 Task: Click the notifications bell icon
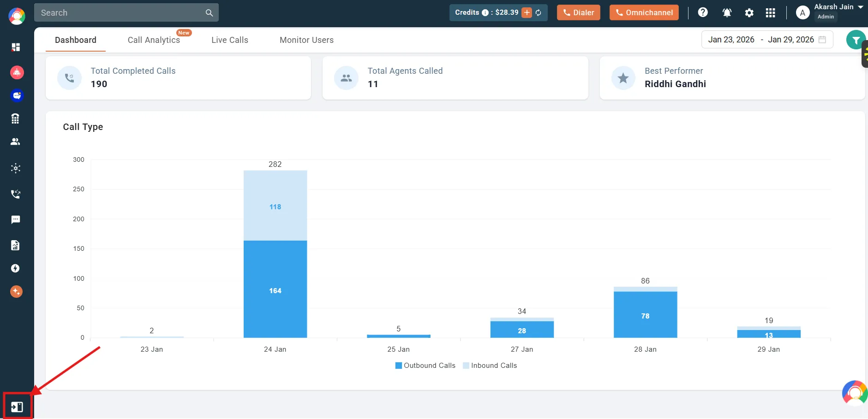727,12
